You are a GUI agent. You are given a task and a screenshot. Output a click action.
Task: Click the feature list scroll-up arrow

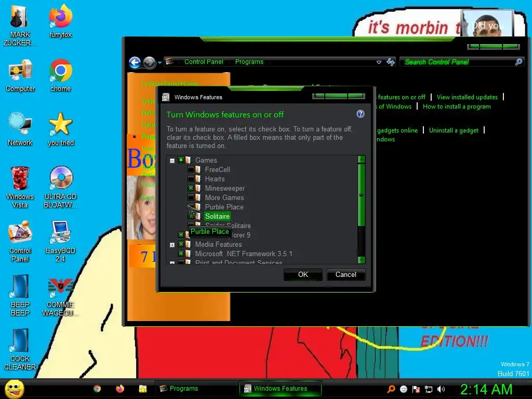[x=362, y=159]
